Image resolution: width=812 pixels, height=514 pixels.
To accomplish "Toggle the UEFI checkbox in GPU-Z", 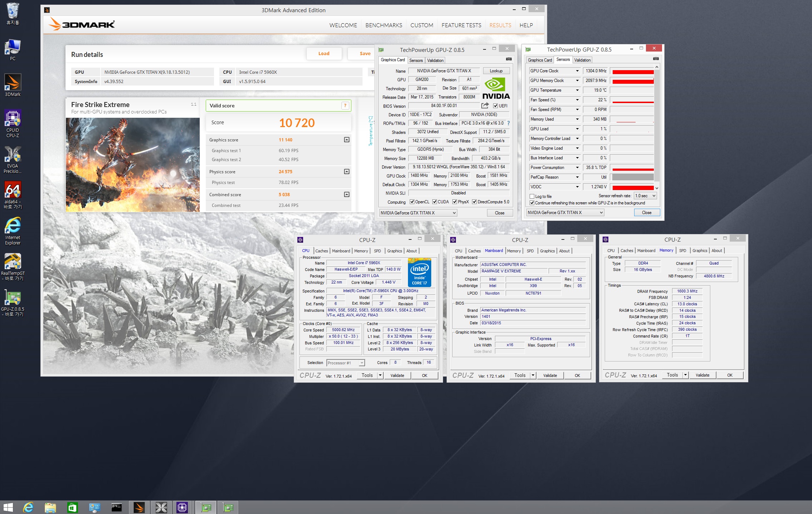I will 495,106.
